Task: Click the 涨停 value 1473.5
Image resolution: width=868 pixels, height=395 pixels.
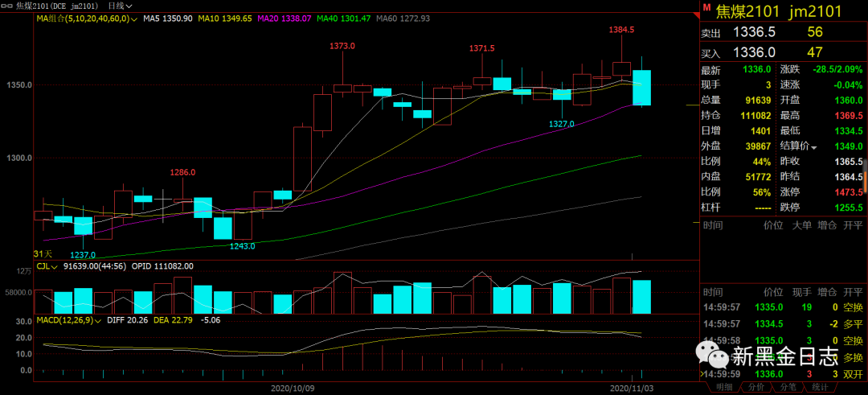Action: 849,193
